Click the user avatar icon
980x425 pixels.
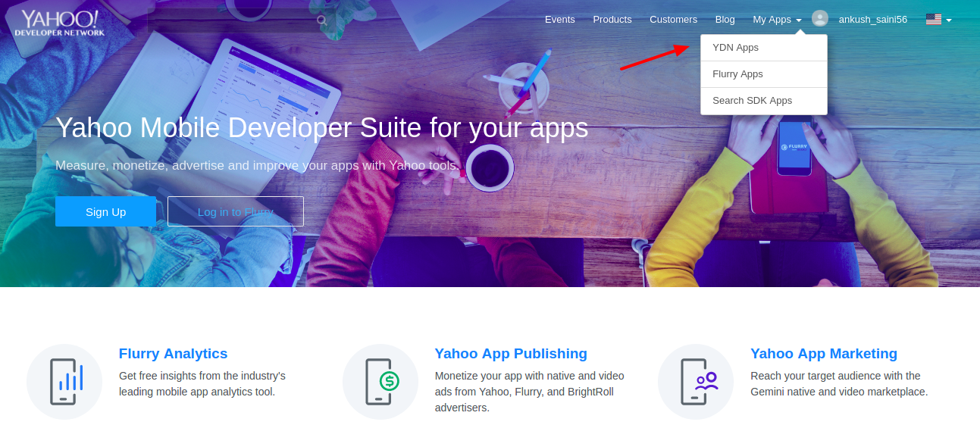(819, 19)
